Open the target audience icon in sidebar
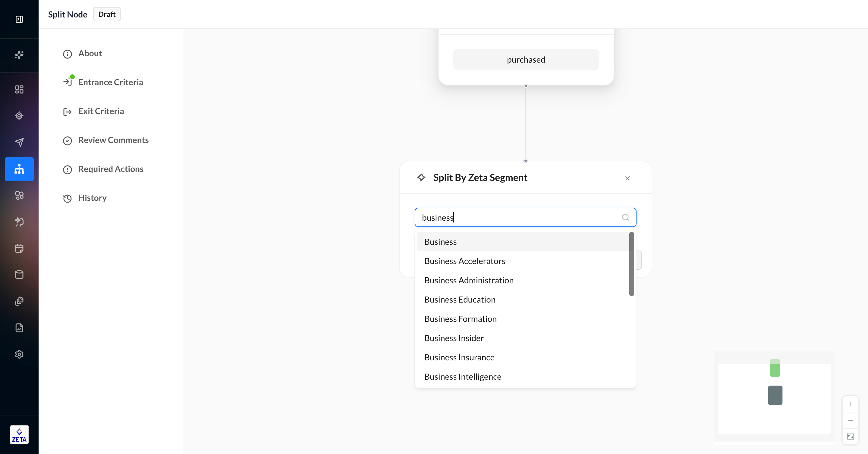Screen dimensions: 868x454 [x=19, y=116]
